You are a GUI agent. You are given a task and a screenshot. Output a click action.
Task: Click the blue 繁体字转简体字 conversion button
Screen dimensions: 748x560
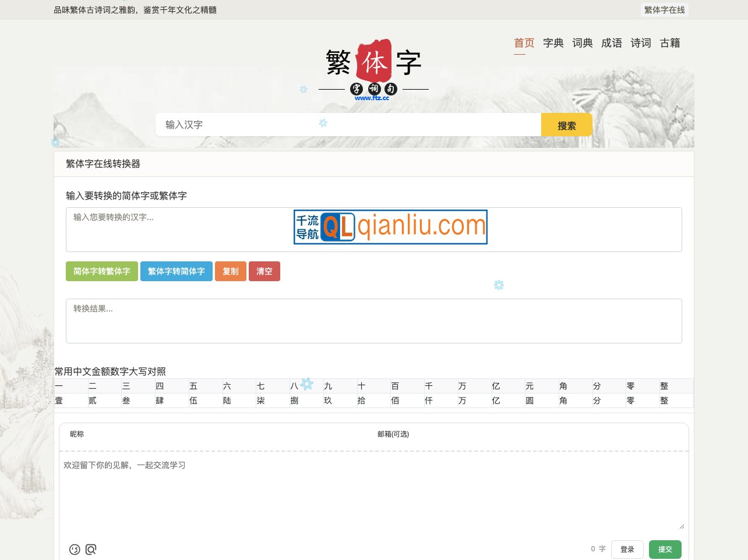click(176, 271)
